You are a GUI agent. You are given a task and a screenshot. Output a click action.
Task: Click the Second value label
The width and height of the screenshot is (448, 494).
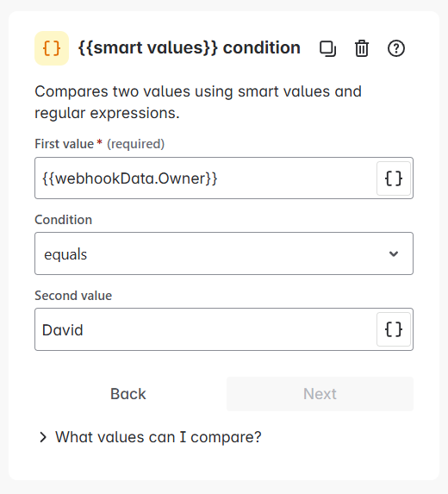(73, 296)
